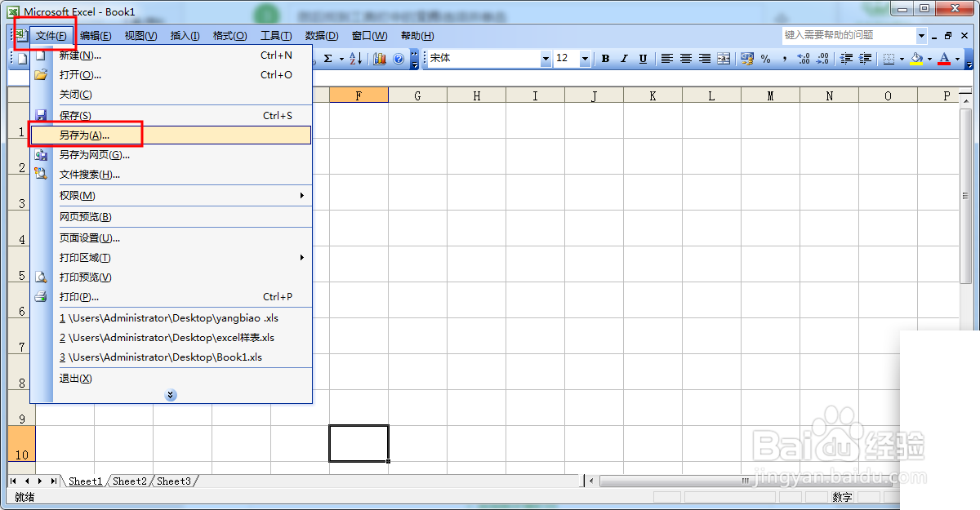This screenshot has height=510, width=980.
Task: Open the 帮助(H) menu
Action: pyautogui.click(x=417, y=36)
